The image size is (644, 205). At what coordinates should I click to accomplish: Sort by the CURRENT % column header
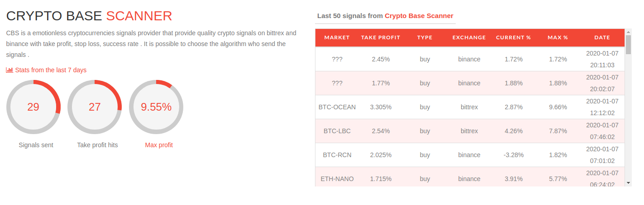pos(513,37)
